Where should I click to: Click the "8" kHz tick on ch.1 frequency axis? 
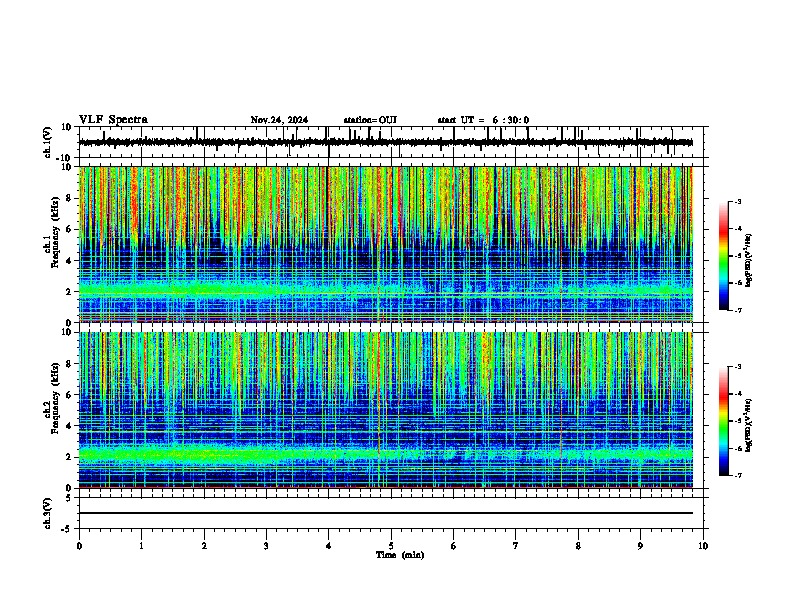[69, 198]
